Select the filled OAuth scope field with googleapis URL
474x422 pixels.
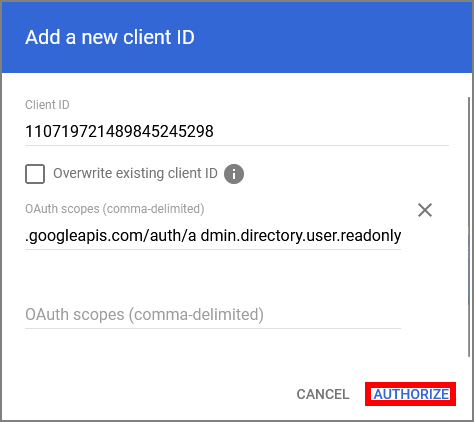point(213,236)
